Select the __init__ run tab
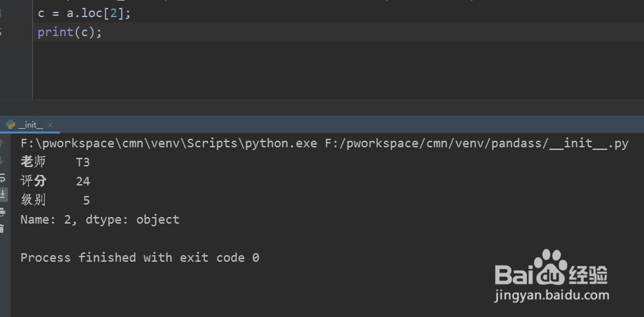The height and width of the screenshot is (317, 644). tap(30, 124)
